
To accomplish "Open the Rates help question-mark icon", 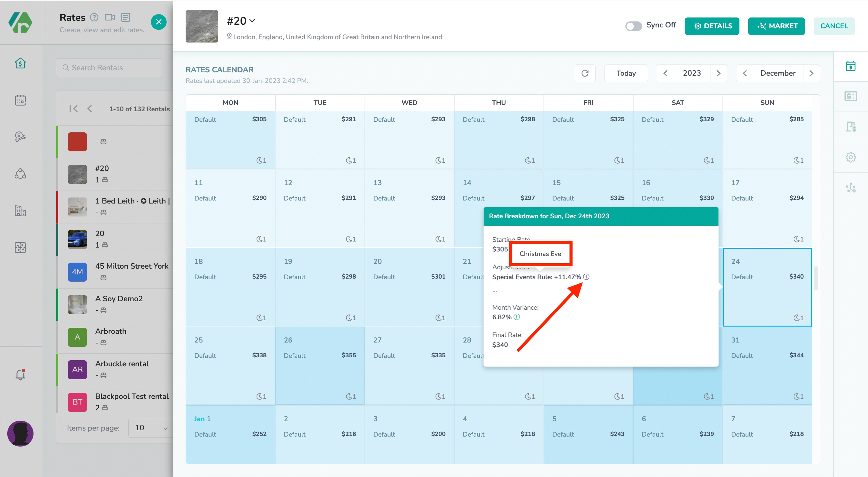I will [x=94, y=17].
